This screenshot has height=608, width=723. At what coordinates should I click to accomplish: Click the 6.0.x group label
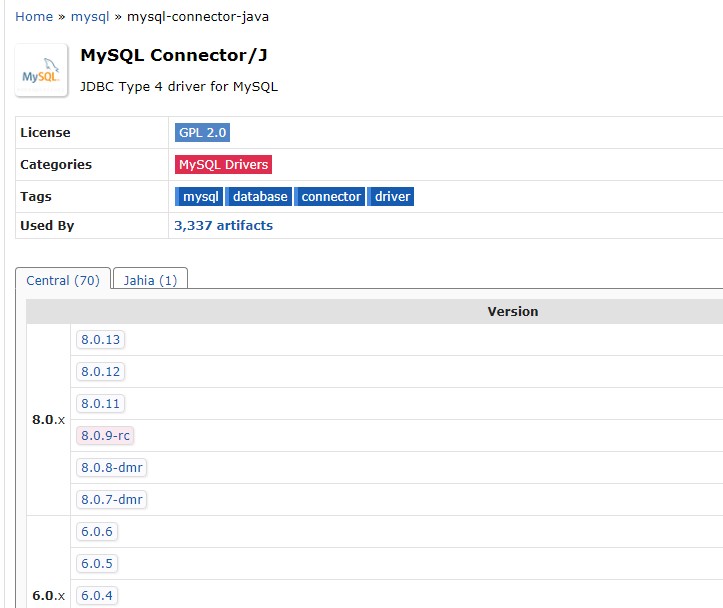pyautogui.click(x=48, y=596)
